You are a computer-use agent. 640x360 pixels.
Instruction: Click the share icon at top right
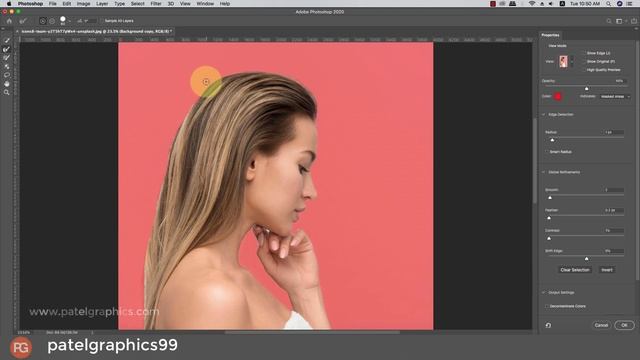point(633,21)
